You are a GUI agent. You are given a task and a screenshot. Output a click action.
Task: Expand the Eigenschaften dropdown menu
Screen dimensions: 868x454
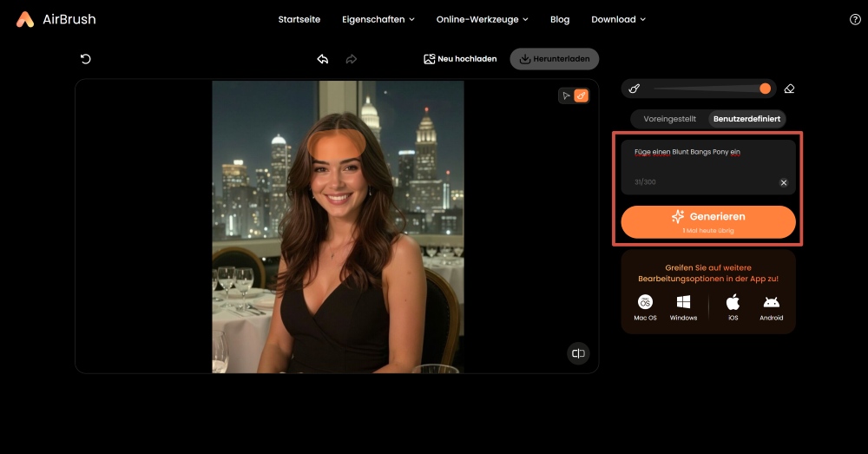(x=378, y=19)
